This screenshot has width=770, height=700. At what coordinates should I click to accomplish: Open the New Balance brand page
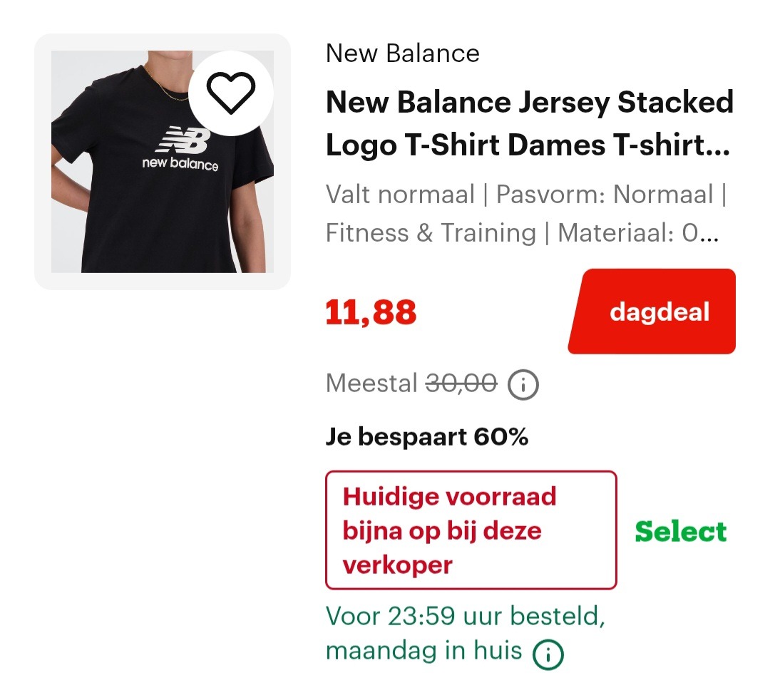click(402, 53)
